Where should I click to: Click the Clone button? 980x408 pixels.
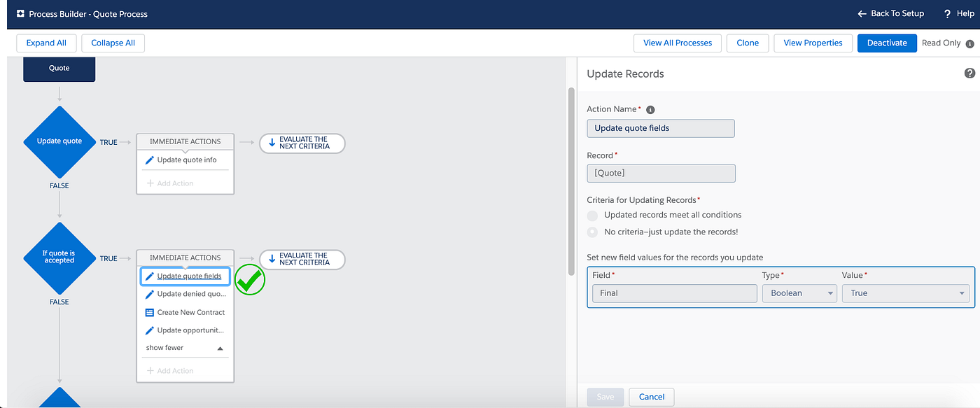pyautogui.click(x=748, y=43)
